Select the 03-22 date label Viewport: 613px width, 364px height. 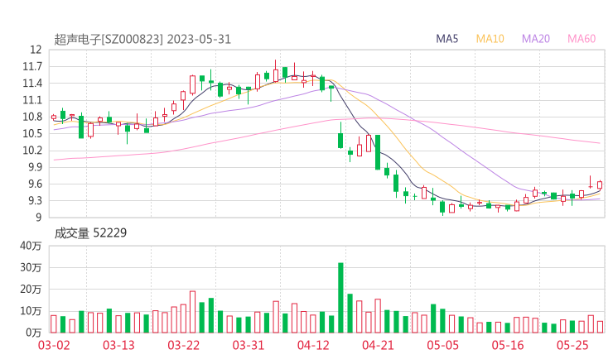coord(183,345)
